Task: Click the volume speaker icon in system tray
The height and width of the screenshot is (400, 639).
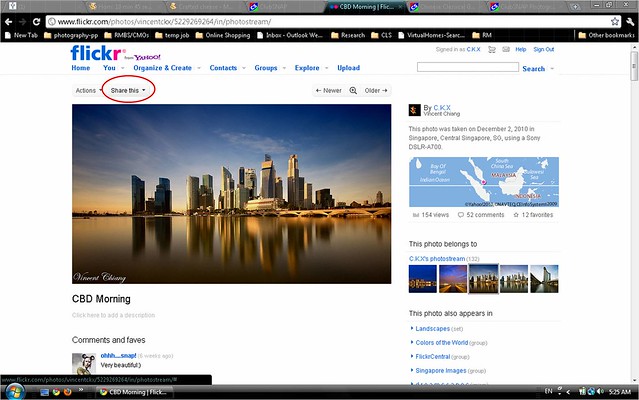Action: (x=600, y=391)
